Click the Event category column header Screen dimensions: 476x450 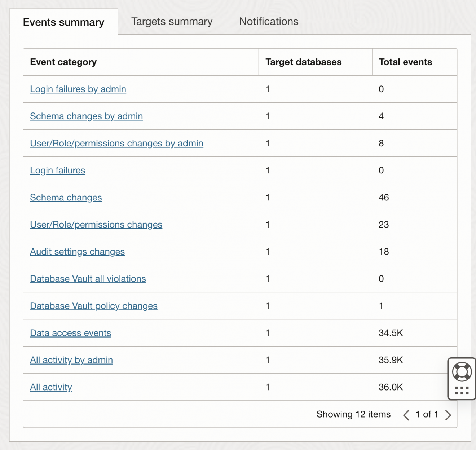(x=63, y=62)
